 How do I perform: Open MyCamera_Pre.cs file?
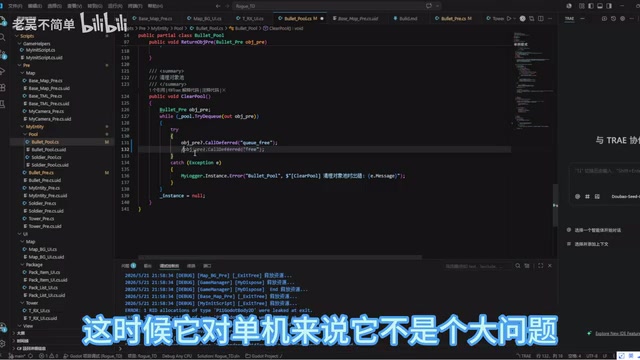pos(46,111)
